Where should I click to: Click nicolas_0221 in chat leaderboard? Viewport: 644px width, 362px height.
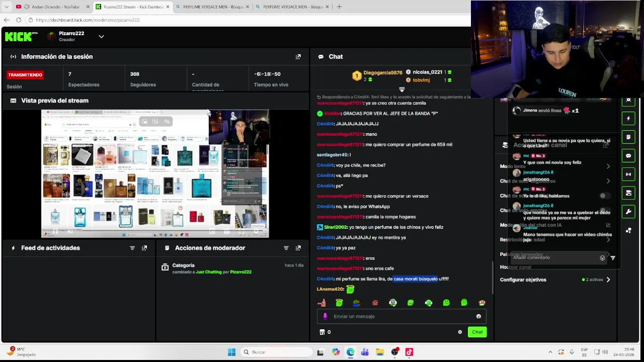coord(428,72)
